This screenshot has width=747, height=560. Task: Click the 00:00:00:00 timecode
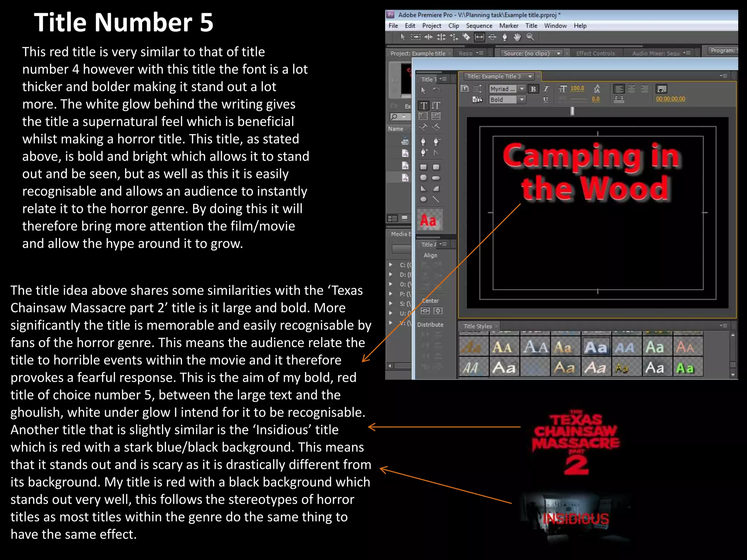point(670,99)
